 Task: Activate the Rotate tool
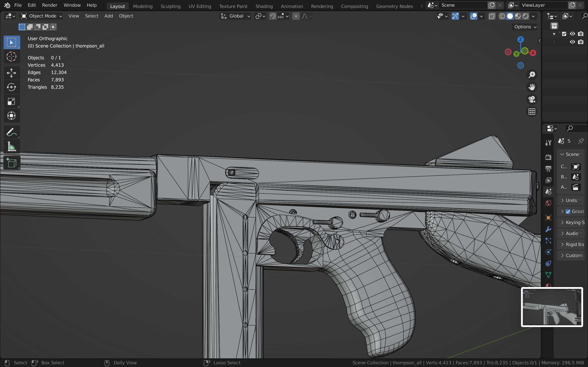point(11,87)
